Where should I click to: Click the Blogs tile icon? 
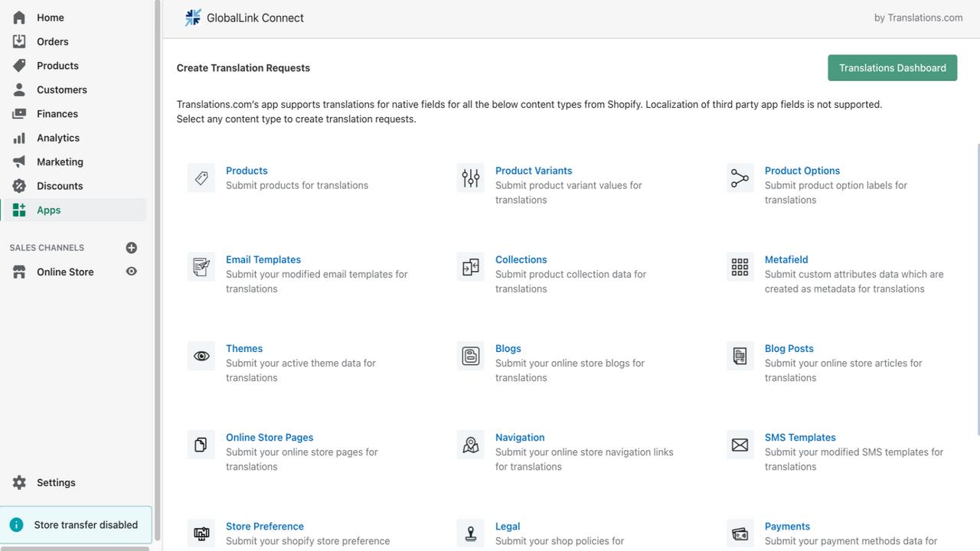tap(471, 356)
